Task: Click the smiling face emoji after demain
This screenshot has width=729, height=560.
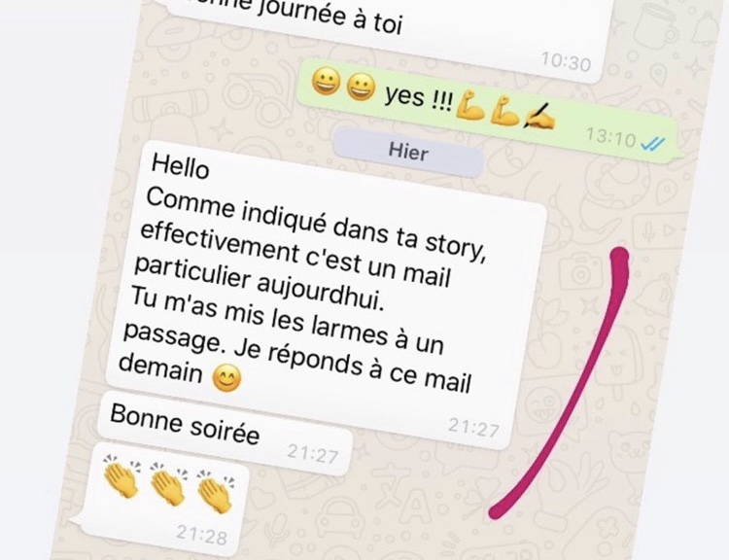Action: (226, 377)
